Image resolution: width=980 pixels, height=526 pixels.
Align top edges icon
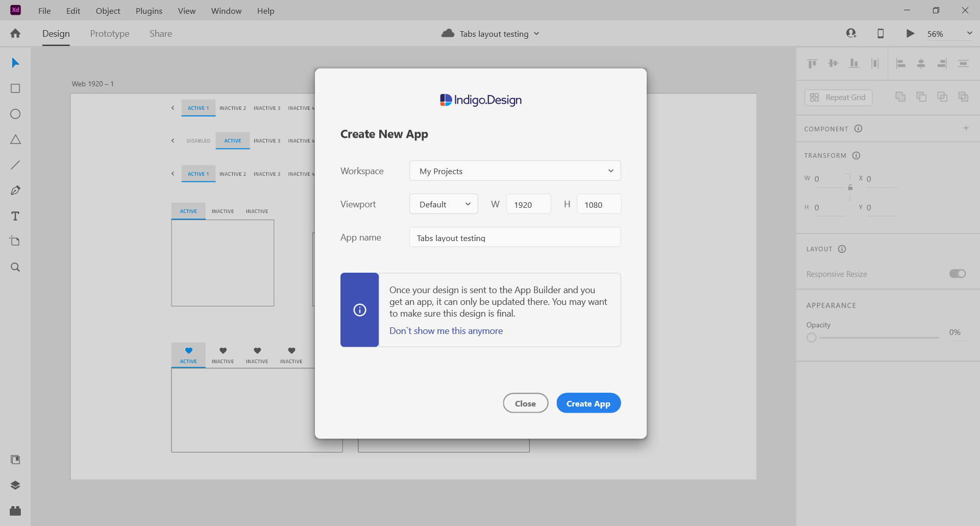(812, 63)
